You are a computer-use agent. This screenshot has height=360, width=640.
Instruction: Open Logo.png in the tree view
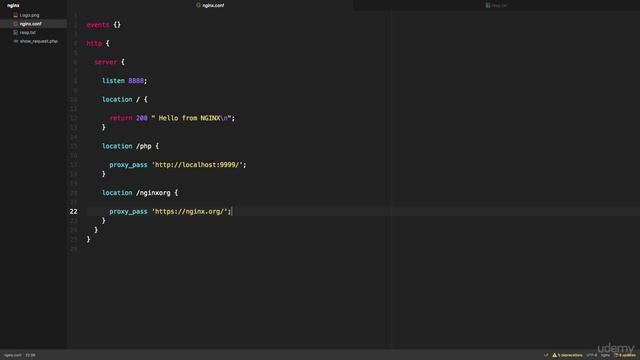29,15
